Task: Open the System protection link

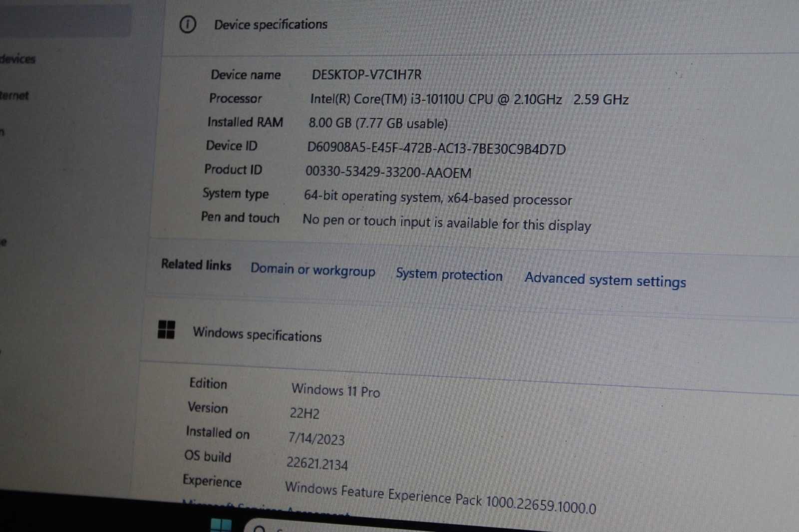Action: tap(449, 274)
